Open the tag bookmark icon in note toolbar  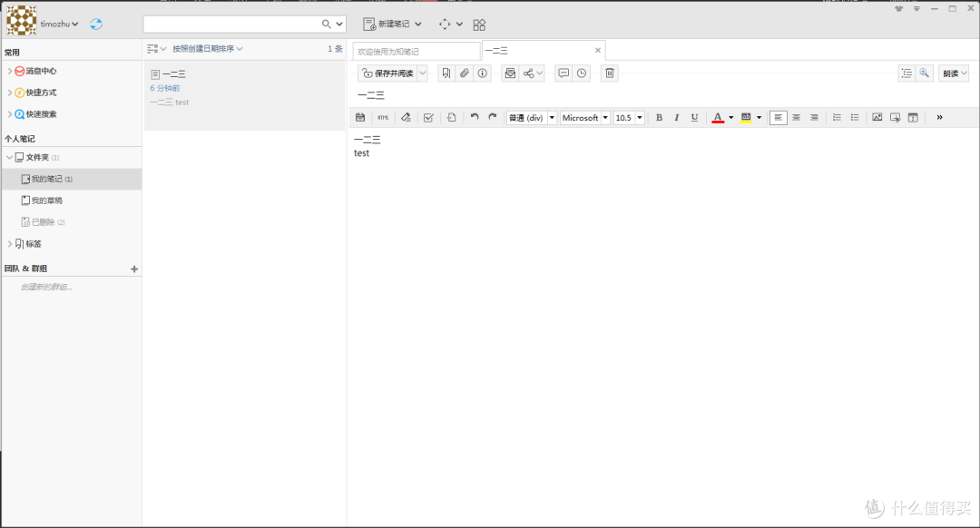pos(446,73)
